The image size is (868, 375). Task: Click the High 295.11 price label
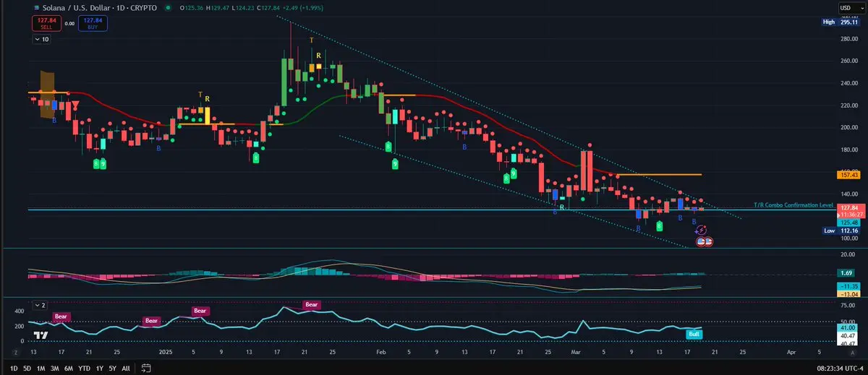coord(841,22)
